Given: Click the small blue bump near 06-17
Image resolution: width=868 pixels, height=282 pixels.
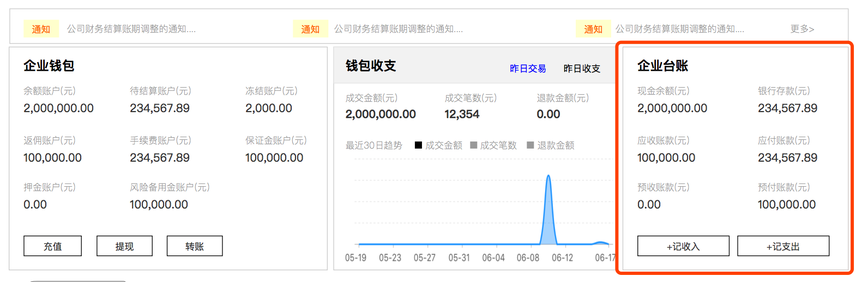Looking at the screenshot, I should point(601,243).
